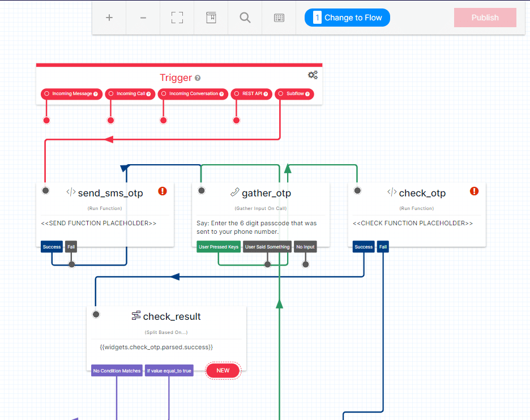The width and height of the screenshot is (530, 420).
Task: Open the keyboard shortcuts icon
Action: point(279,18)
